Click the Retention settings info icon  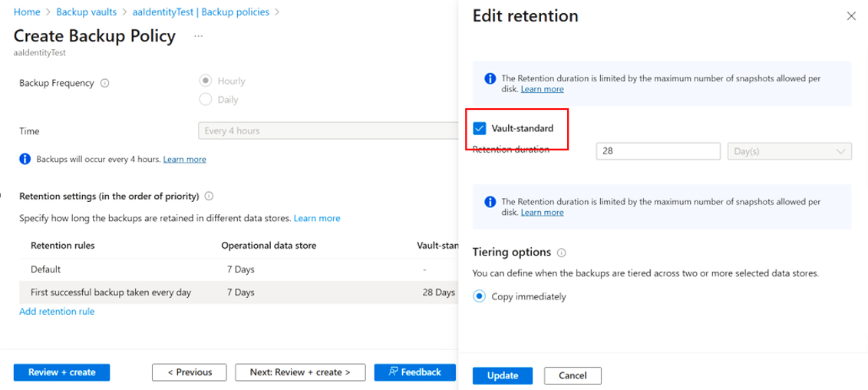[x=210, y=196]
